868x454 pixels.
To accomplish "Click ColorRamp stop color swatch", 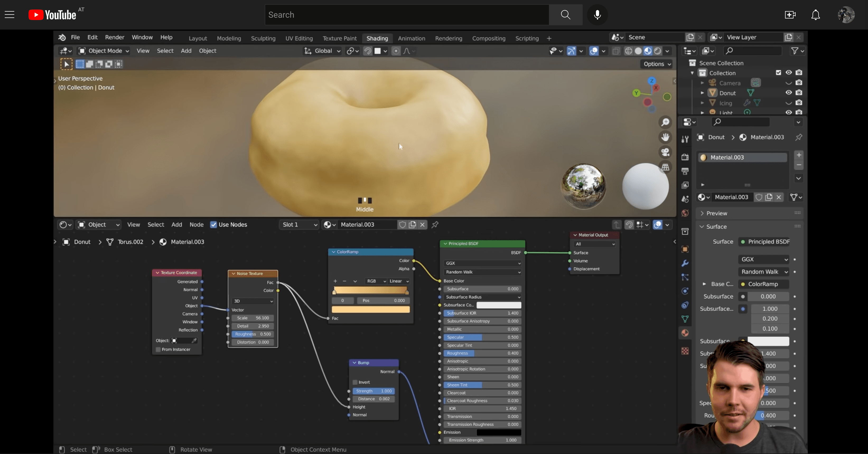I will pos(370,310).
